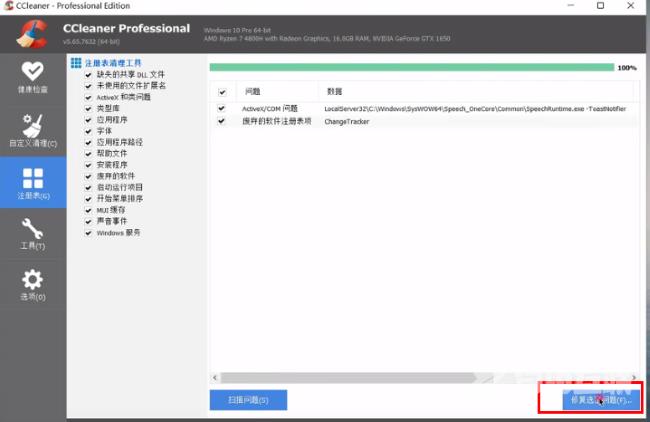This screenshot has width=650, height=422.
Task: Disable the 安装程序 checkbox
Action: [x=88, y=165]
